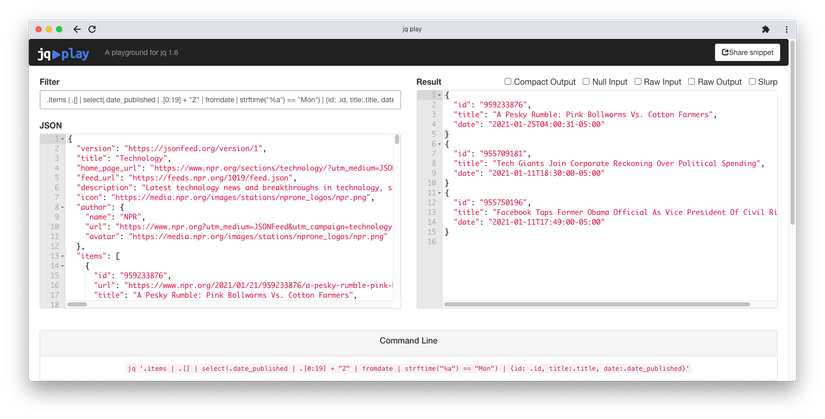Image resolution: width=825 pixels, height=419 pixels.
Task: Collapse the item object at line 14
Action: (63, 266)
